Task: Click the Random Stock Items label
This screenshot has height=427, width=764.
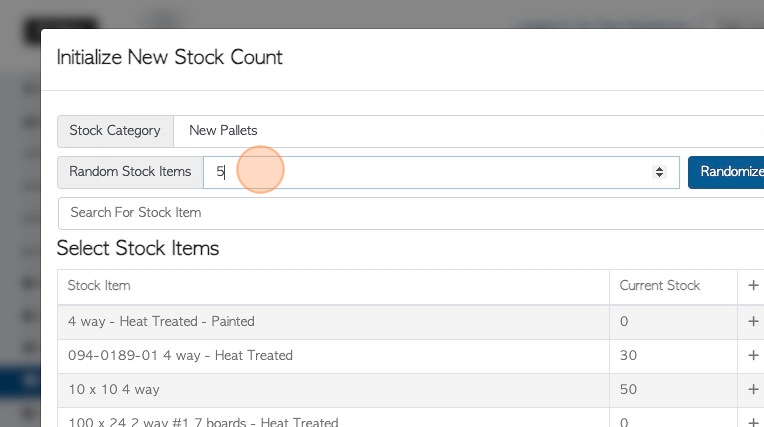Action: [130, 172]
